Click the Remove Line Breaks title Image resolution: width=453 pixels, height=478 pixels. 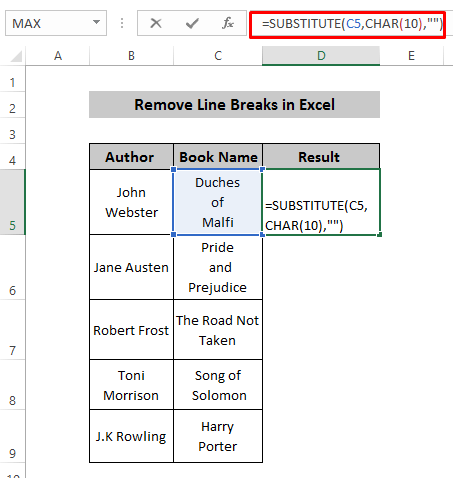click(x=234, y=104)
